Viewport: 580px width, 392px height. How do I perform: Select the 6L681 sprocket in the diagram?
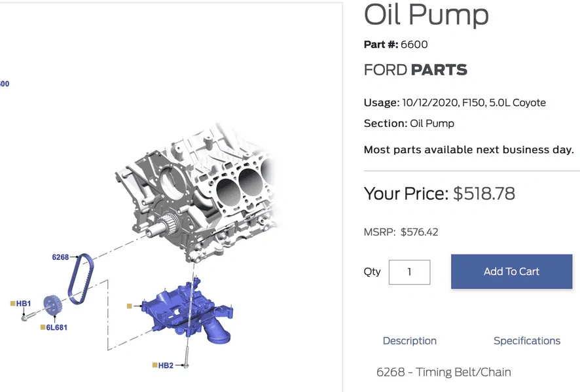click(52, 305)
